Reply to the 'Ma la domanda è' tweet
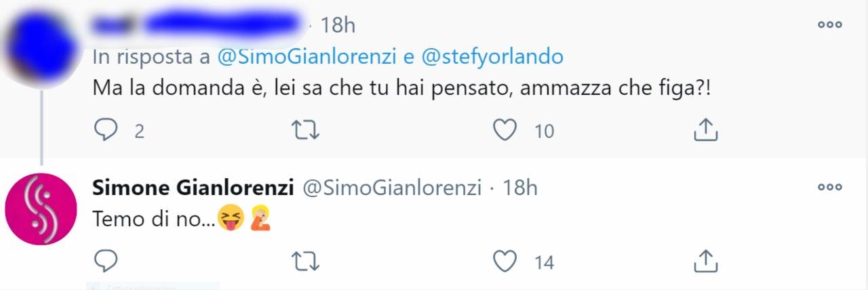This screenshot has width=868, height=290. [x=106, y=129]
